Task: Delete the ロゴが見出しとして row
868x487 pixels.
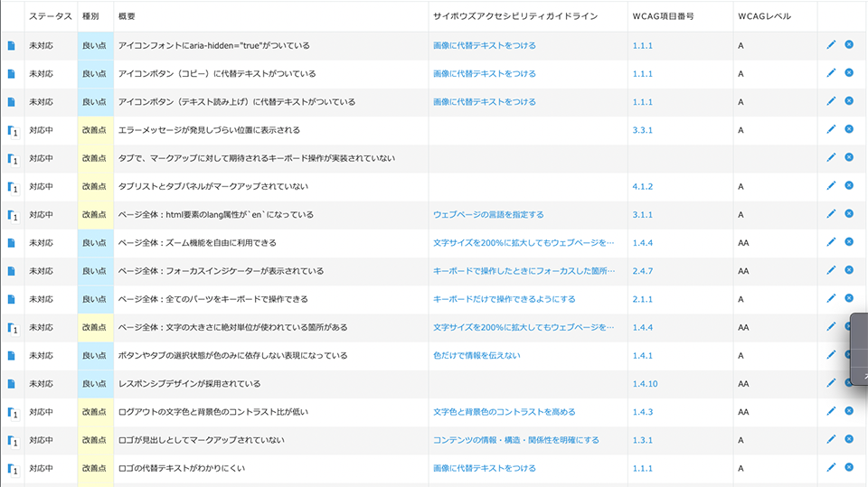Action: 849,439
